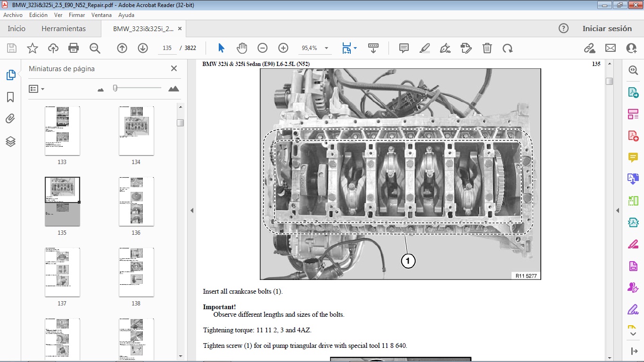Click the reduce thumbnail size icon
The height and width of the screenshot is (362, 644).
coord(100,89)
